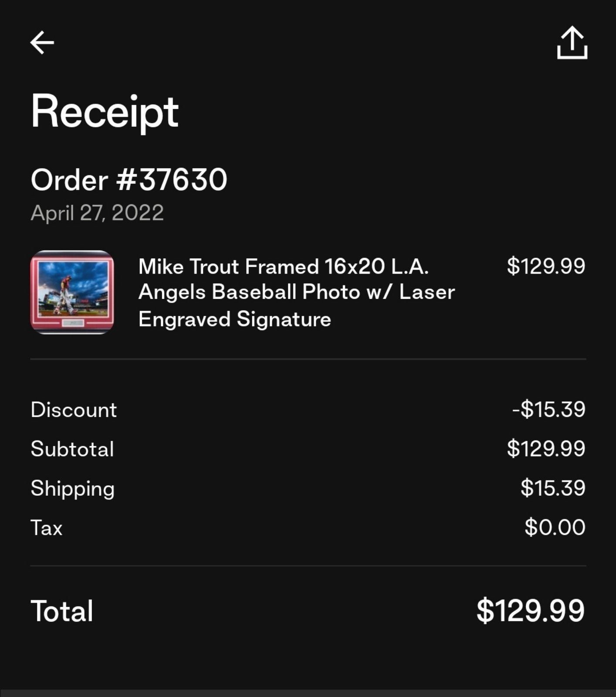Click the Order #37630 heading
The width and height of the screenshot is (616, 697).
129,179
